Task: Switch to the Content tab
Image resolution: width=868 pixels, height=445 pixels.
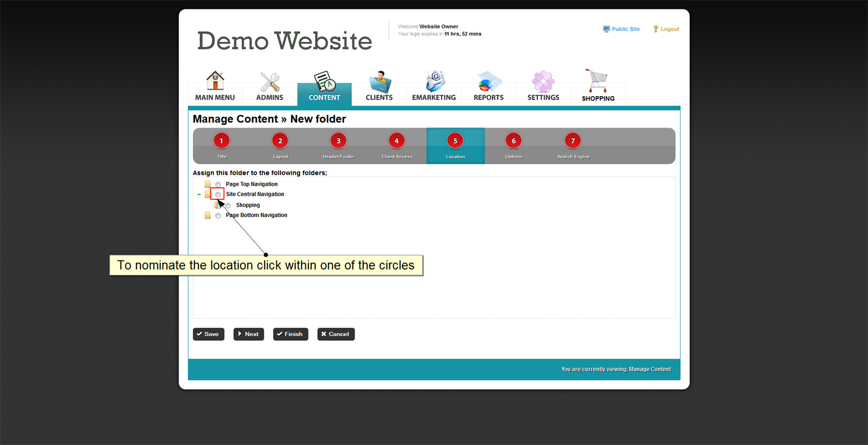Action: (324, 88)
